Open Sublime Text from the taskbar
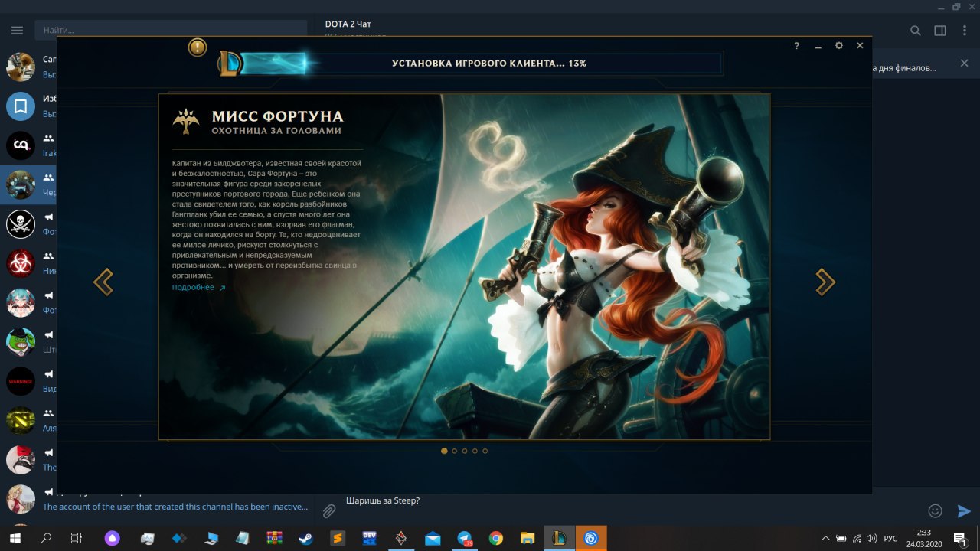Viewport: 980px width, 551px height. [338, 538]
